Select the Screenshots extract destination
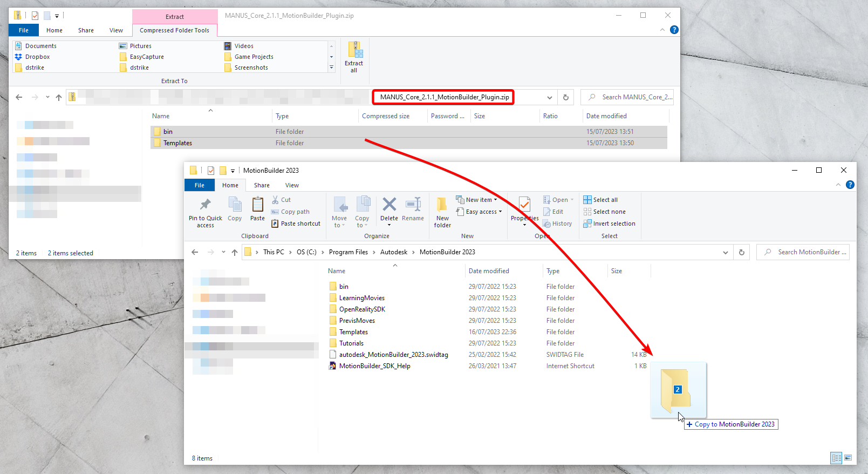868x474 pixels. pyautogui.click(x=251, y=67)
